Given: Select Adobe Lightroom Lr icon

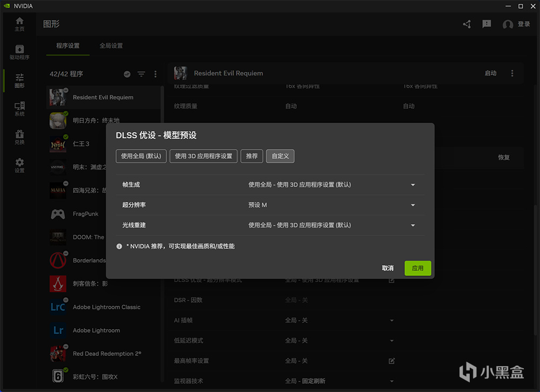Looking at the screenshot, I should click(58, 330).
